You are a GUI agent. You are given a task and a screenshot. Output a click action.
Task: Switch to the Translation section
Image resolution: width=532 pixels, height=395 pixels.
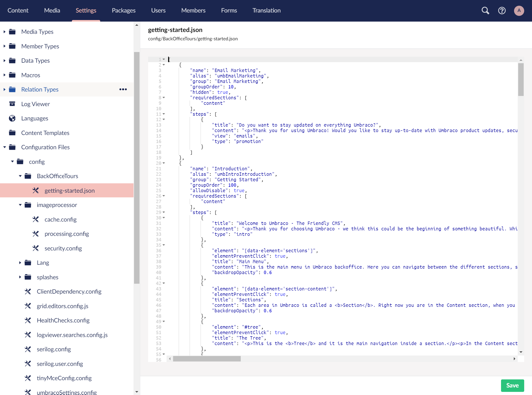[267, 11]
